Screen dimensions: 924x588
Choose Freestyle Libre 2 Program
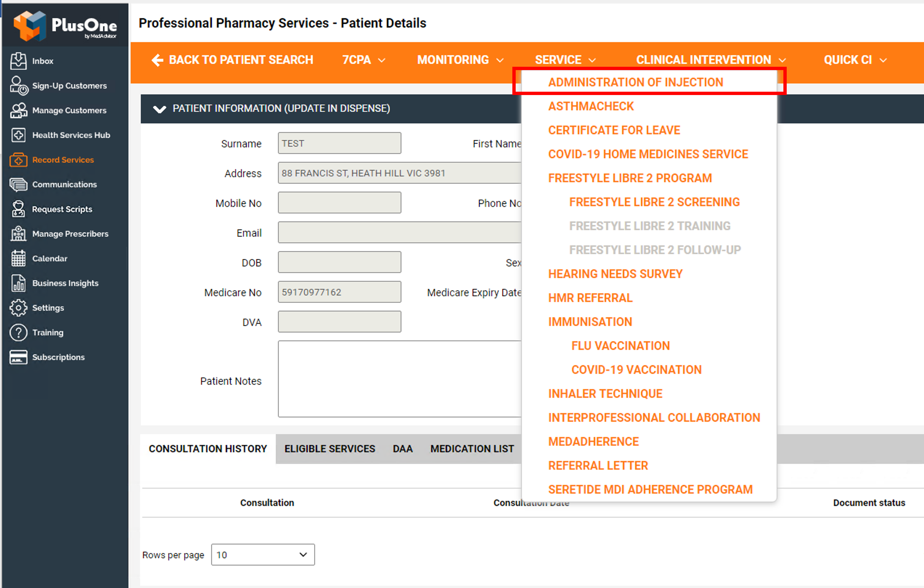coord(630,178)
